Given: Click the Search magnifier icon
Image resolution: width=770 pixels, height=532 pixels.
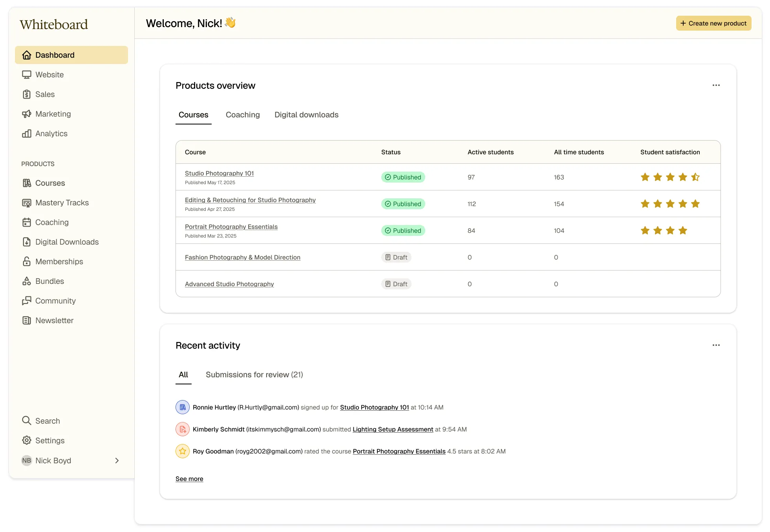Looking at the screenshot, I should click(26, 421).
